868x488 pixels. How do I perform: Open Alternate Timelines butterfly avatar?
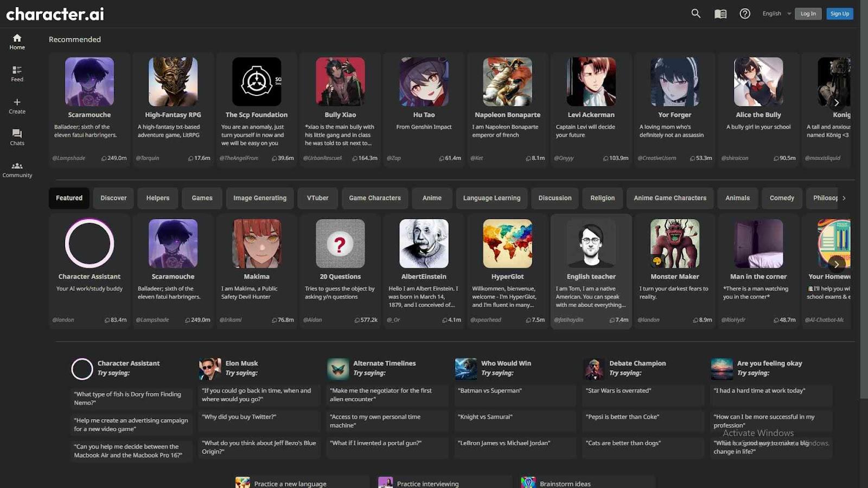coord(338,369)
